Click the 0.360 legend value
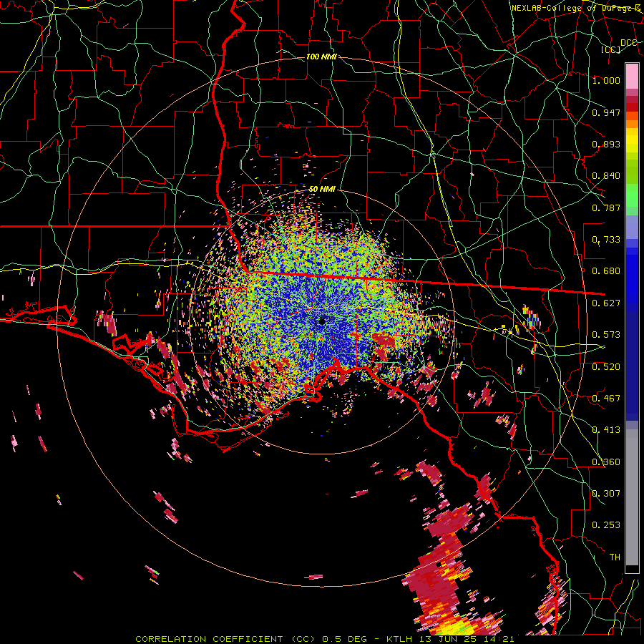This screenshot has height=644, width=644. (x=606, y=462)
